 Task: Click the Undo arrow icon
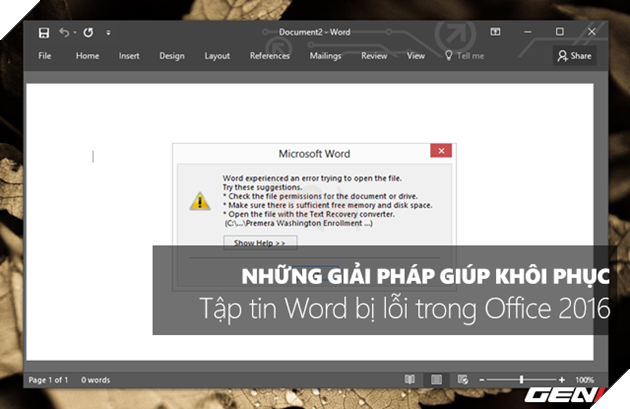click(64, 32)
